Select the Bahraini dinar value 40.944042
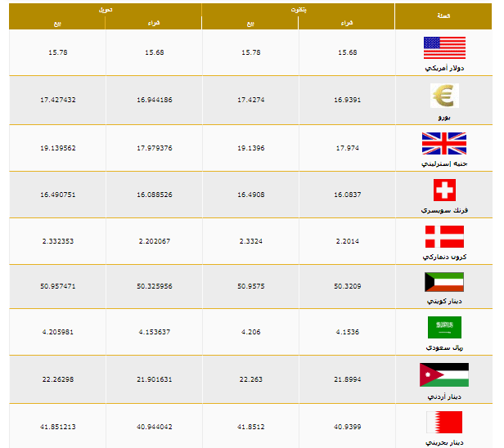This screenshot has width=504, height=448. coord(154,426)
